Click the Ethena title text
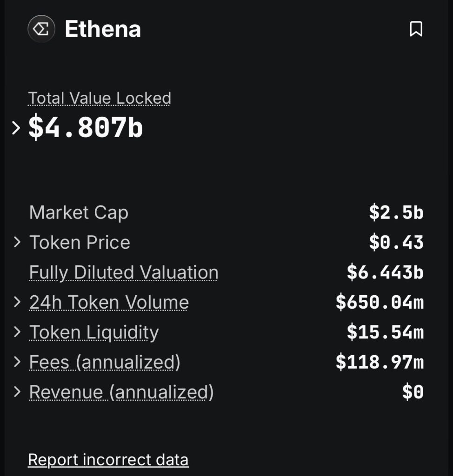The image size is (453, 476). pos(103,29)
